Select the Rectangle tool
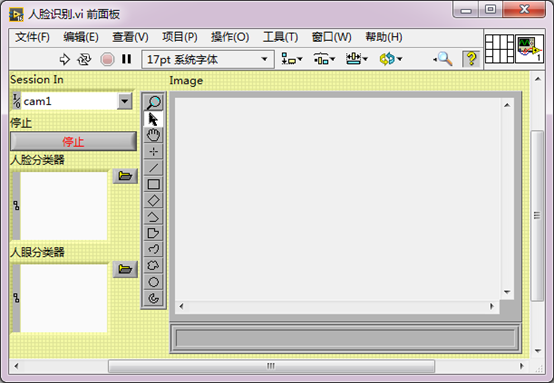554x383 pixels. tap(153, 184)
